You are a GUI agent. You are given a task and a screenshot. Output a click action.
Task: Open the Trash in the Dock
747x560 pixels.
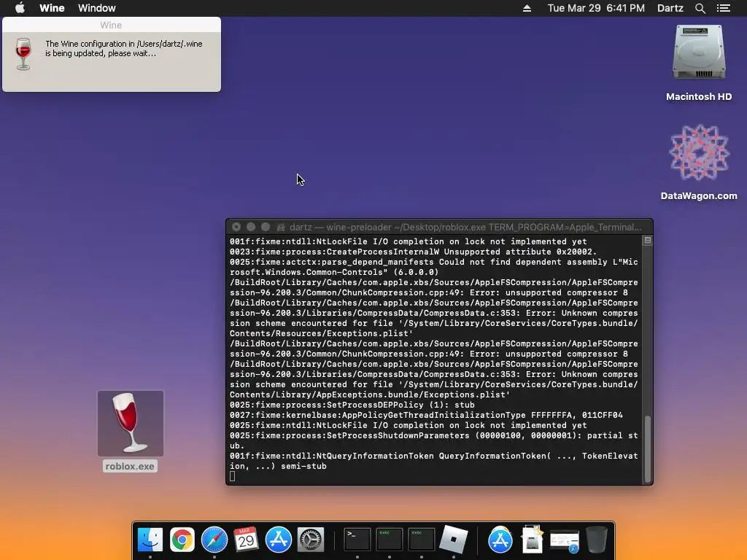point(597,540)
